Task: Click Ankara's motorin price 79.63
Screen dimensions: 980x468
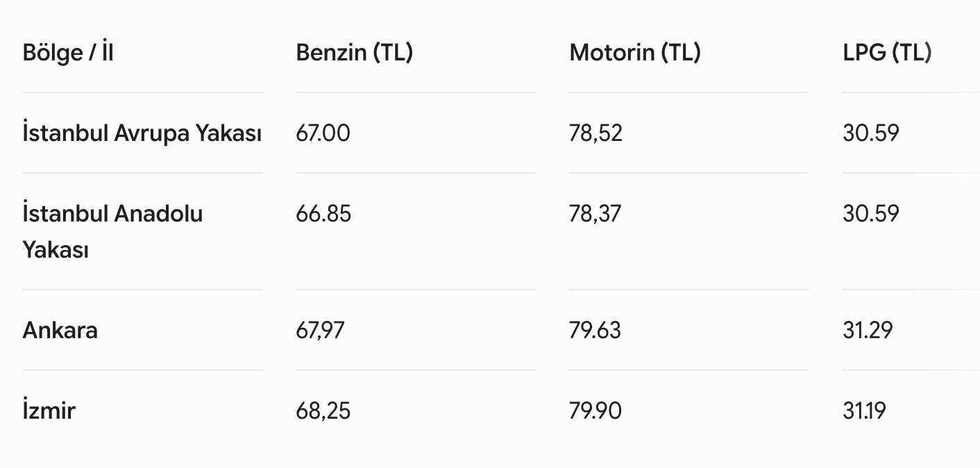Action: (x=595, y=330)
